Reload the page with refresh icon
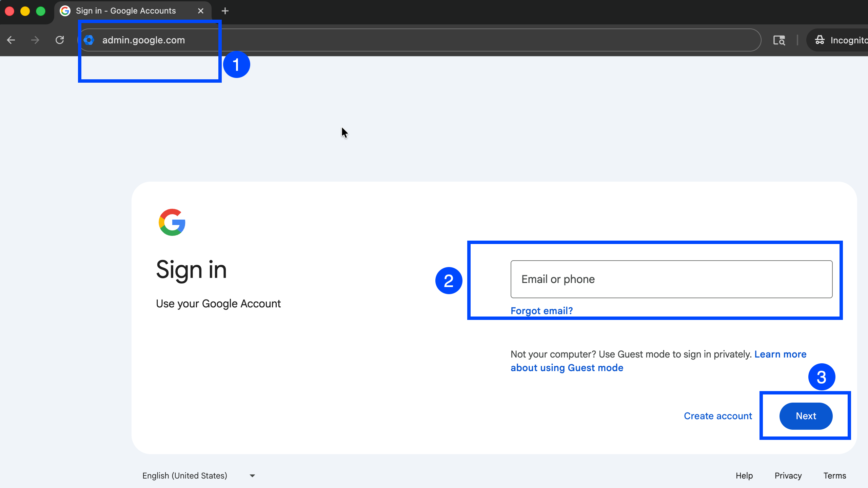868x488 pixels. pos(60,40)
